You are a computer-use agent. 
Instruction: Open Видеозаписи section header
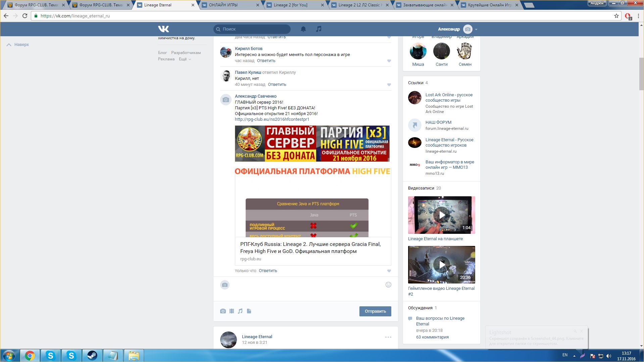click(421, 188)
